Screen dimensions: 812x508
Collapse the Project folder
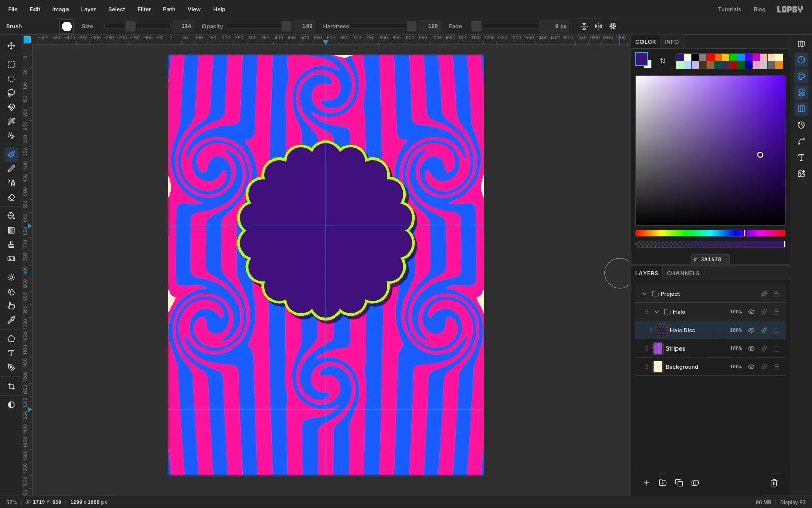(645, 294)
